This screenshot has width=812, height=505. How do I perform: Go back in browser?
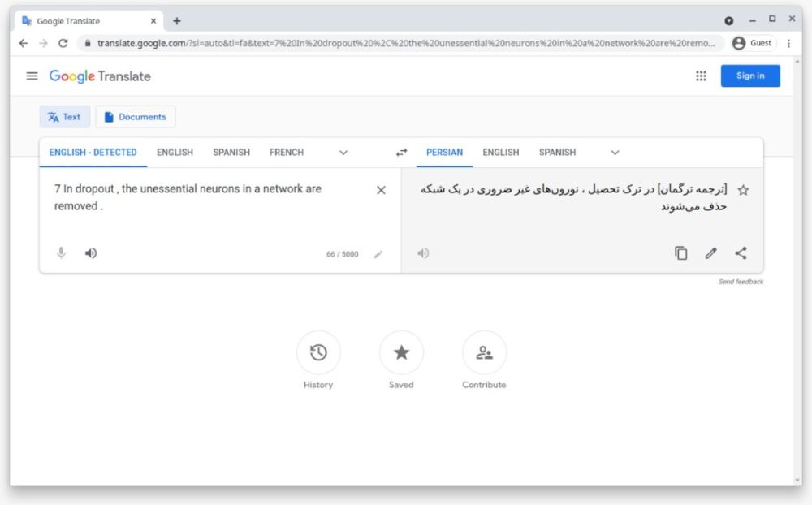(24, 43)
